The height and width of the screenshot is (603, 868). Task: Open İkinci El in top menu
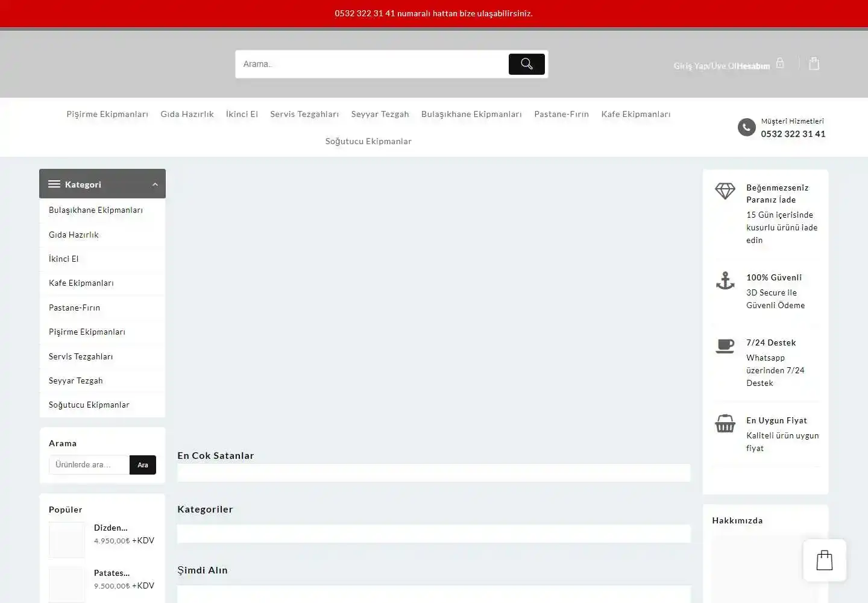tap(242, 114)
